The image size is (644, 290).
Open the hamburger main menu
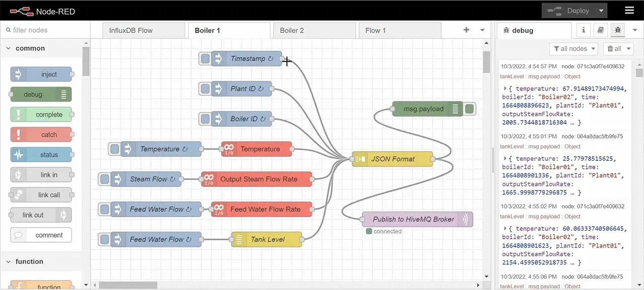629,10
